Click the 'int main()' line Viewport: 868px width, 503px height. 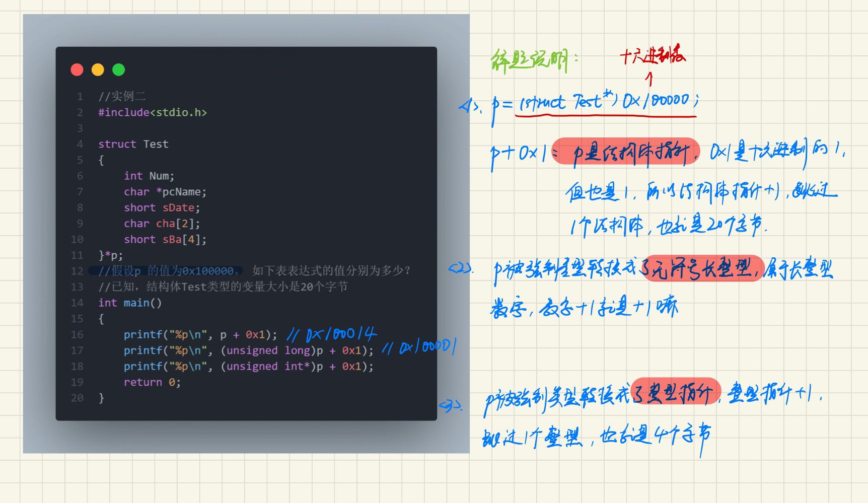(x=130, y=303)
